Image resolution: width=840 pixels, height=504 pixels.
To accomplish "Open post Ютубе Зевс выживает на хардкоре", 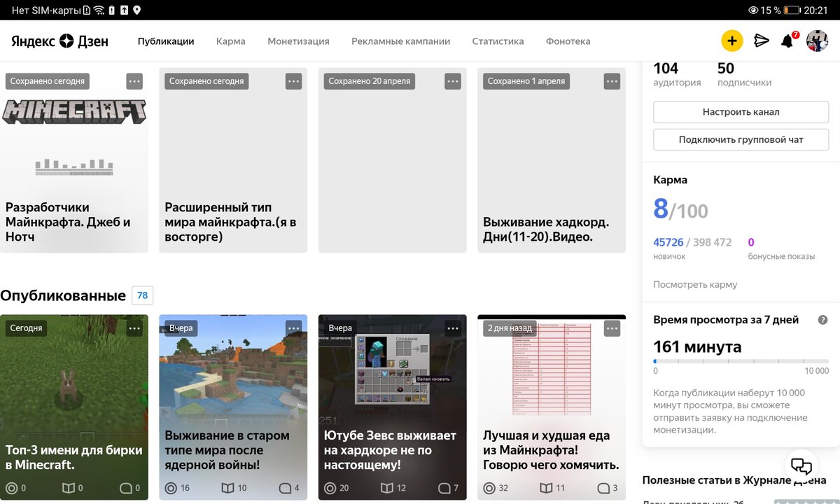I will click(393, 407).
